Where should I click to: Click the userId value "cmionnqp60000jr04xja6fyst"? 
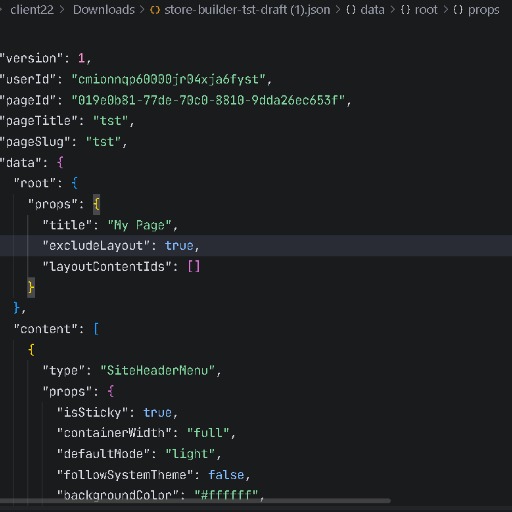[168, 79]
